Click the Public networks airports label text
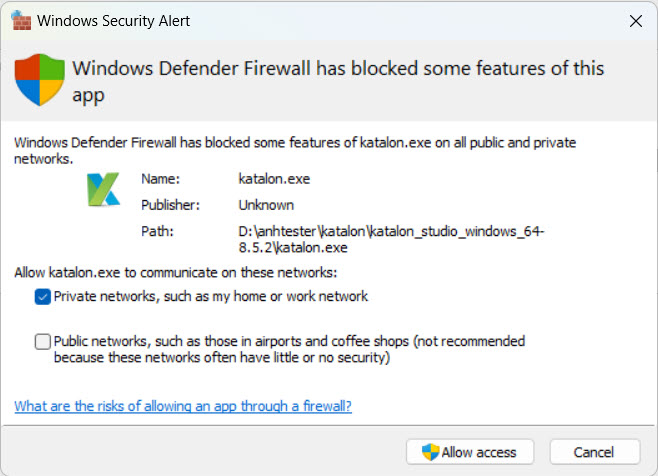The image size is (658, 476). pos(289,349)
